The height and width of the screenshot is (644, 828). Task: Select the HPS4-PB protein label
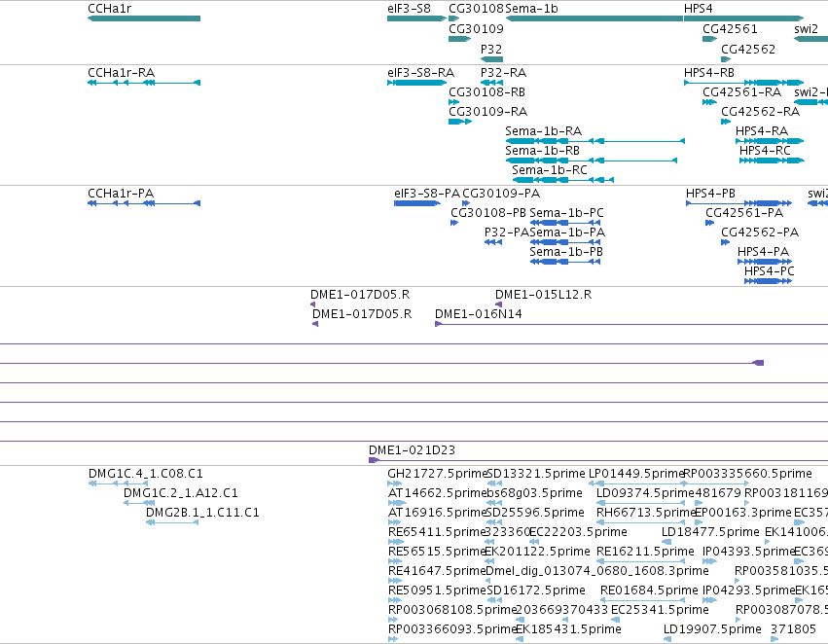pos(710,194)
